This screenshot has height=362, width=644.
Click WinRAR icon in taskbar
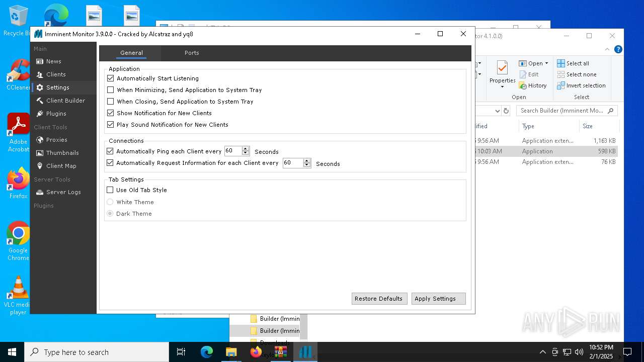coord(280,352)
